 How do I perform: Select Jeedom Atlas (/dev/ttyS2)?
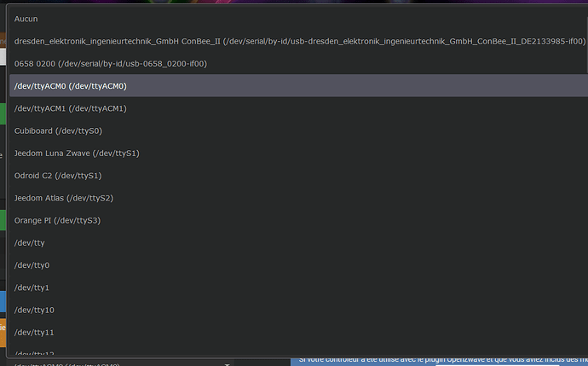click(x=298, y=198)
